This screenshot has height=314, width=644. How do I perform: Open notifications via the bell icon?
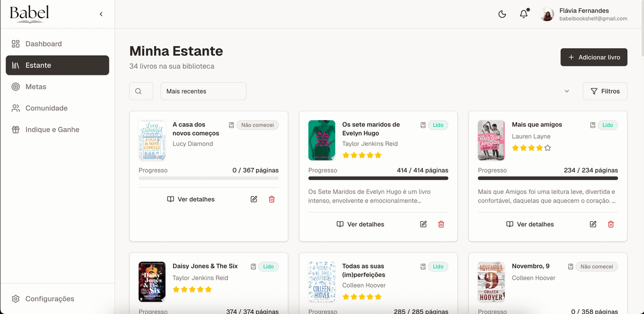click(x=523, y=14)
